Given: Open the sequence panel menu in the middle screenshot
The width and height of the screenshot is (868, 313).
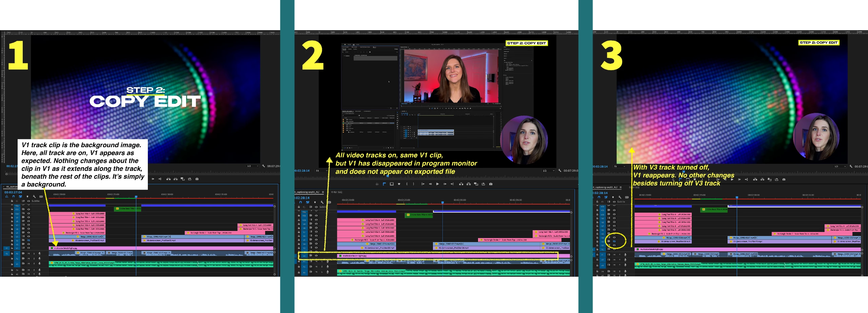Looking at the screenshot, I should coord(323,192).
